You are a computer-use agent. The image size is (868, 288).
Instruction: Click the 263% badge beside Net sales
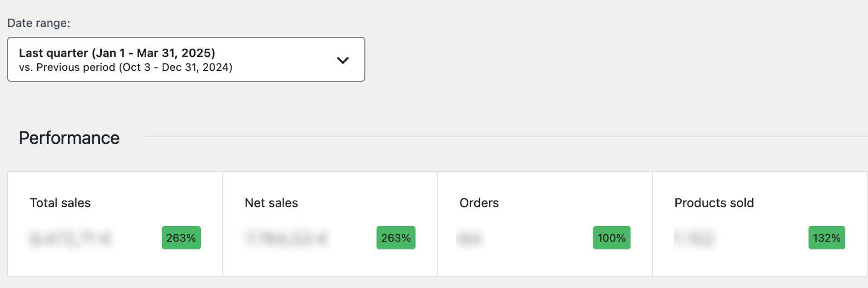(x=396, y=238)
